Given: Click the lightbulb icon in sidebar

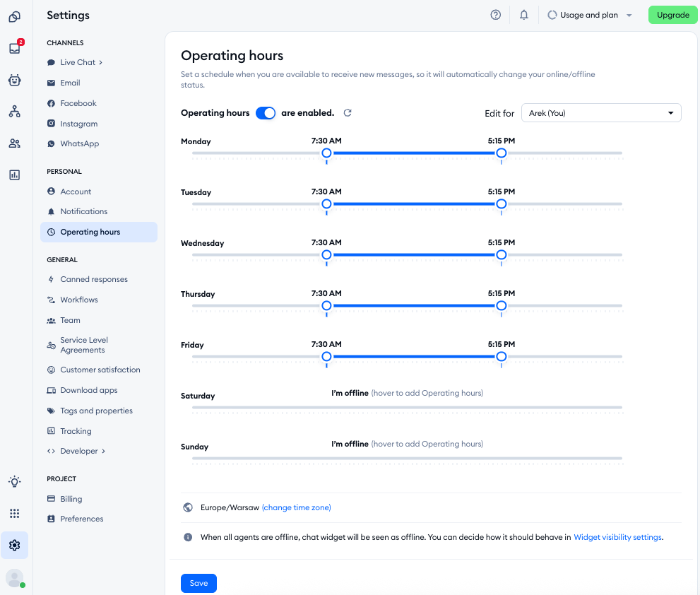Looking at the screenshot, I should (14, 482).
